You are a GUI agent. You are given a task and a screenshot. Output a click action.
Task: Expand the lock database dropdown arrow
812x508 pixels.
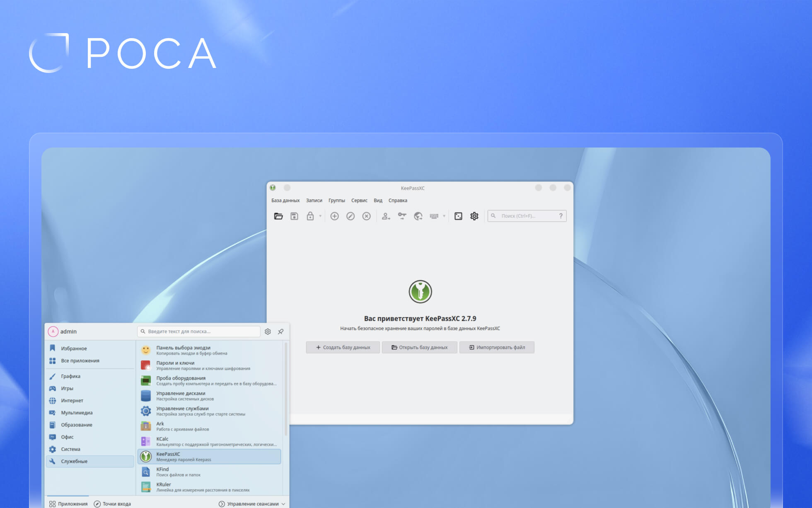pyautogui.click(x=320, y=216)
